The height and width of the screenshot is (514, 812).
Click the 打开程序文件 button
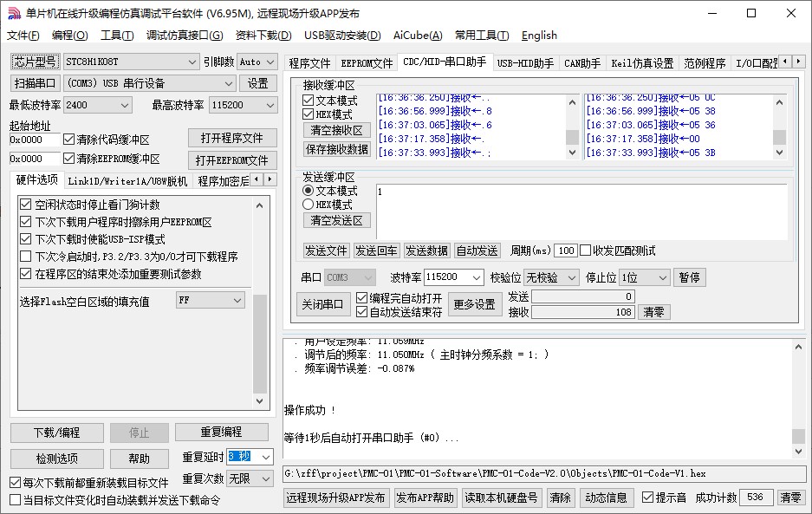232,138
